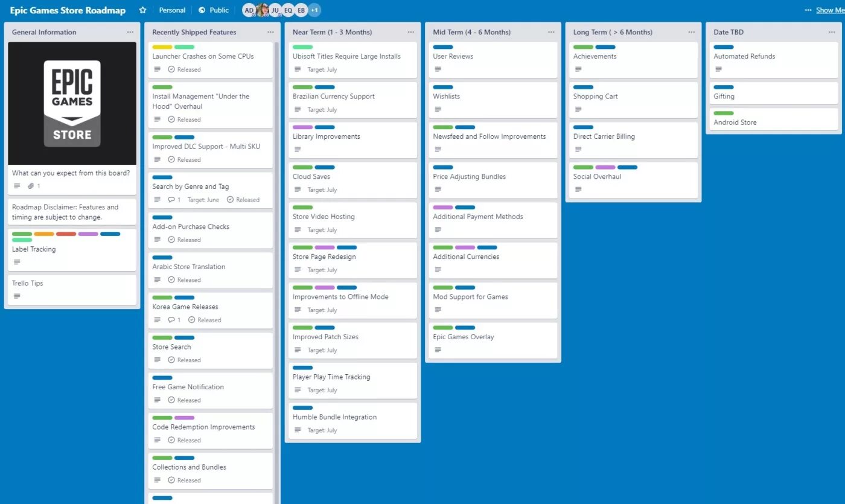Click Released badge on Free Game Notification card

(x=184, y=400)
